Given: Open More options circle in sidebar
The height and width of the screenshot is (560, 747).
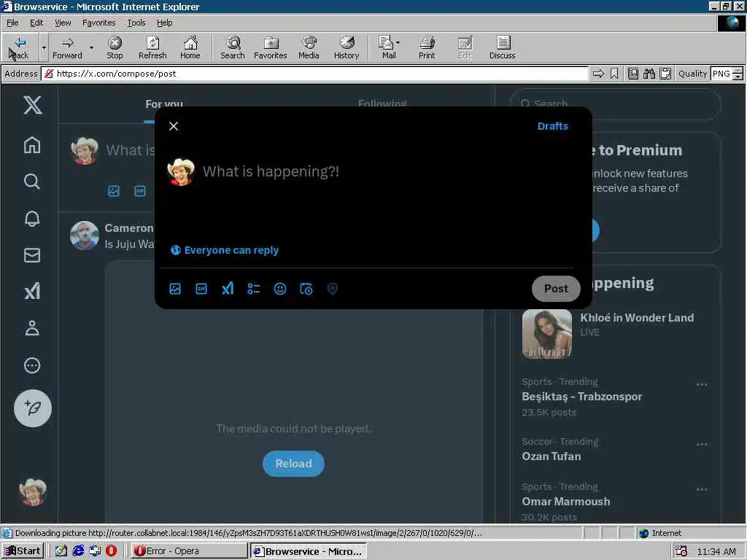Looking at the screenshot, I should click(32, 365).
